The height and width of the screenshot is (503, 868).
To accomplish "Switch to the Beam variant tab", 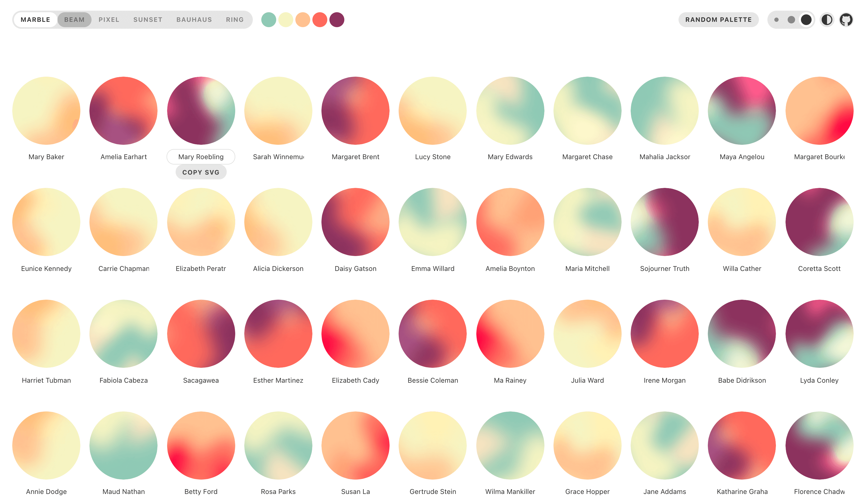I will coord(75,20).
